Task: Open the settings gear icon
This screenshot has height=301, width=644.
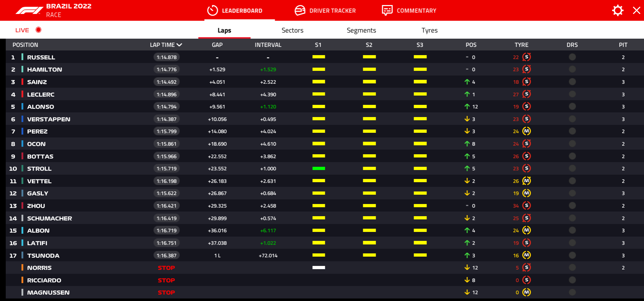Action: point(618,10)
